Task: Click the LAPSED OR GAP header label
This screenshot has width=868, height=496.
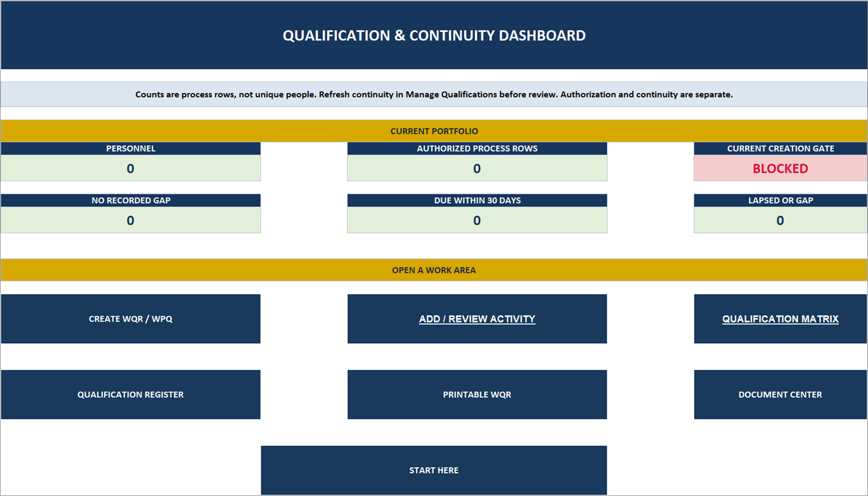Action: click(x=780, y=200)
